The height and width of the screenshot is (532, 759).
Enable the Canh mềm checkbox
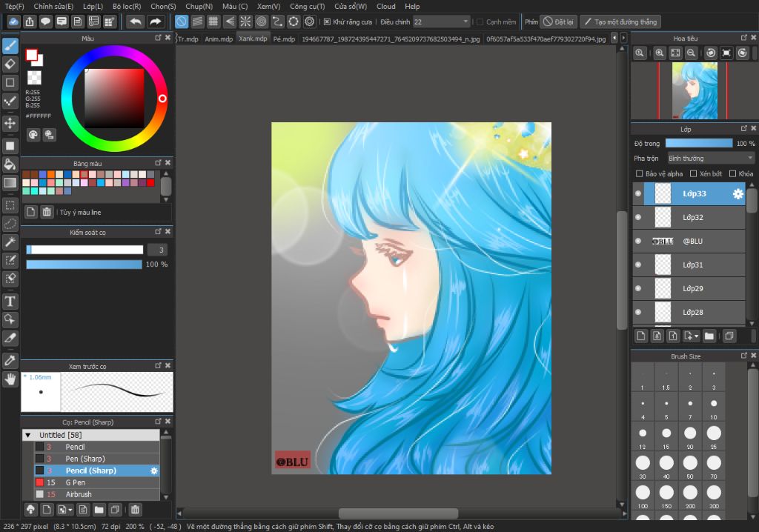(x=480, y=21)
